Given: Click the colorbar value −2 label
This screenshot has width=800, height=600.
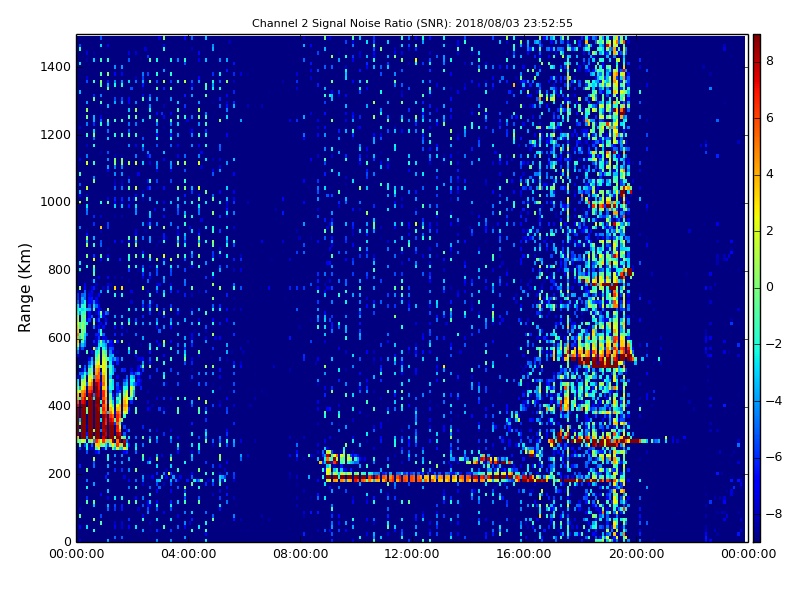Looking at the screenshot, I should (x=774, y=344).
